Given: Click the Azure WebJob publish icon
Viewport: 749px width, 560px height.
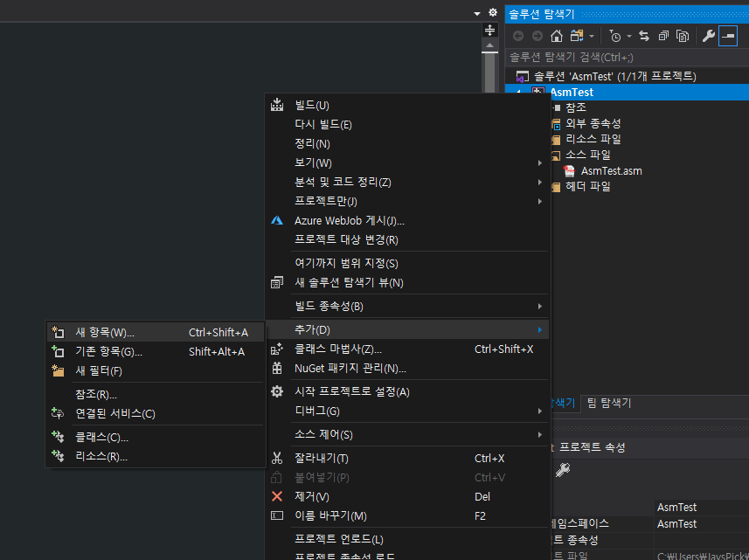Looking at the screenshot, I should [x=277, y=221].
